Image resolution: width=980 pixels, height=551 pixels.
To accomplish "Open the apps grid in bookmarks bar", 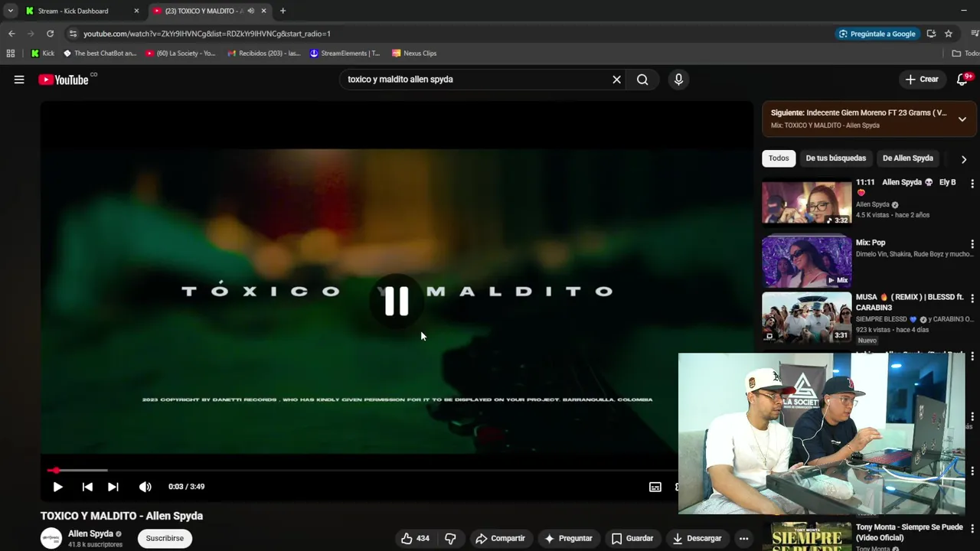I will (11, 54).
